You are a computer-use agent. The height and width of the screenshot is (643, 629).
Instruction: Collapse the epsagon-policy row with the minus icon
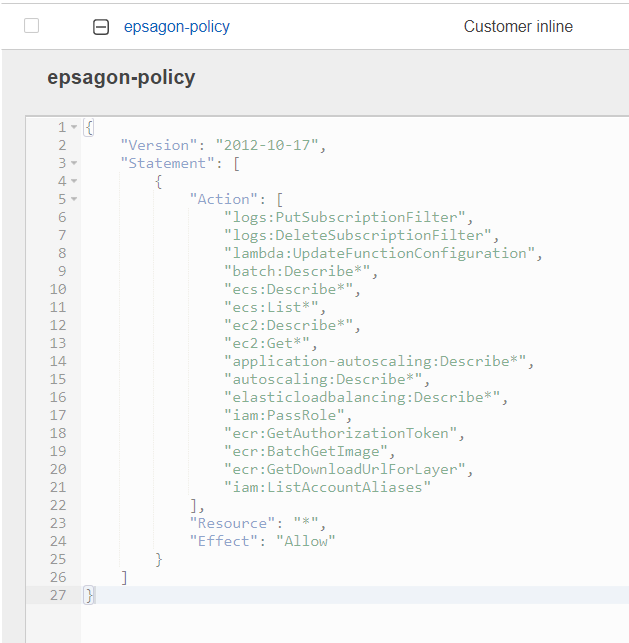pyautogui.click(x=101, y=27)
